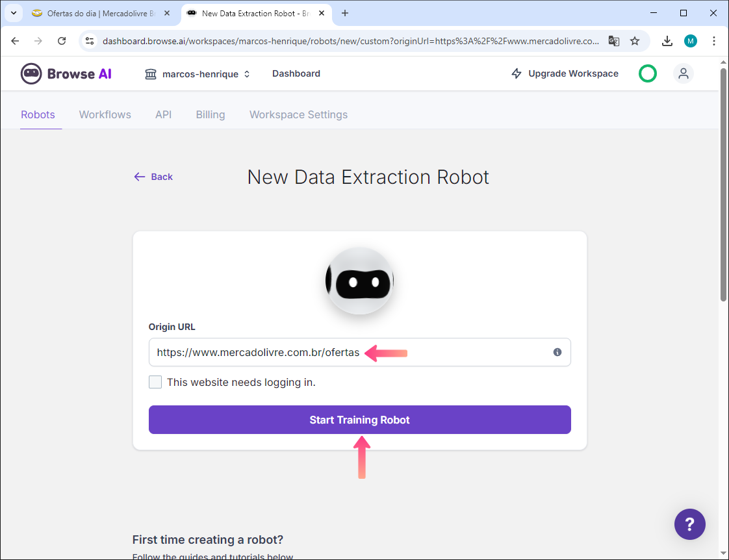Click the browser back arrow
Image resolution: width=729 pixels, height=560 pixels.
(x=16, y=41)
